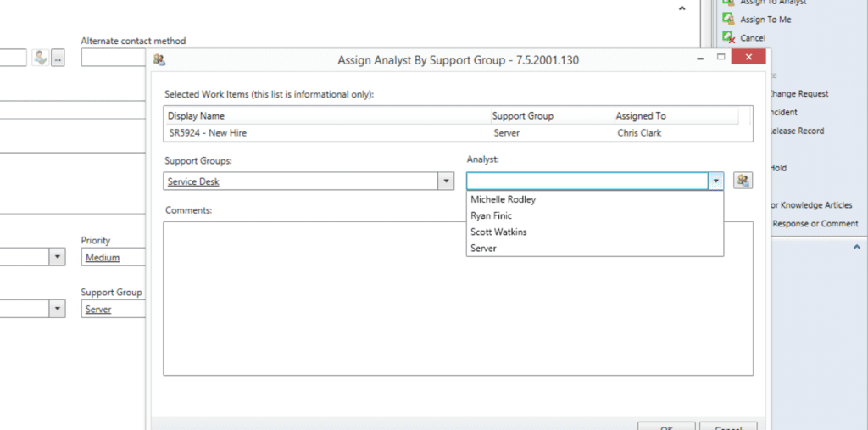Click Release Record task link
The height and width of the screenshot is (430, 868).
797,131
